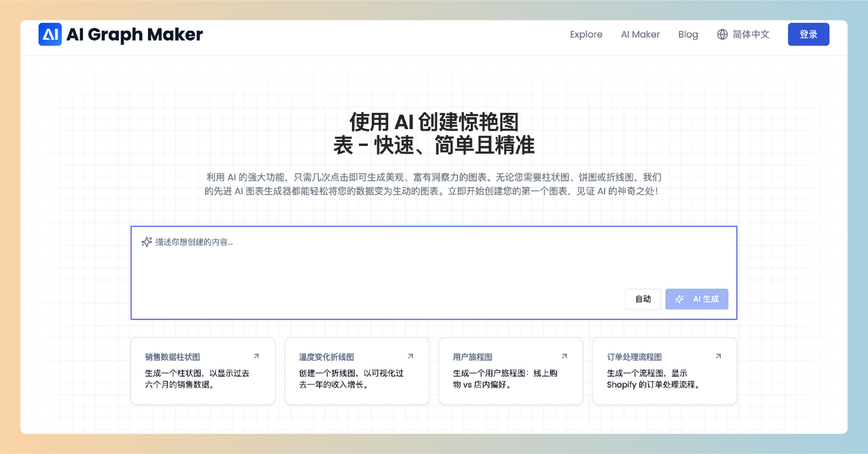The height and width of the screenshot is (454, 868).
Task: Click the 登录 button
Action: 808,34
